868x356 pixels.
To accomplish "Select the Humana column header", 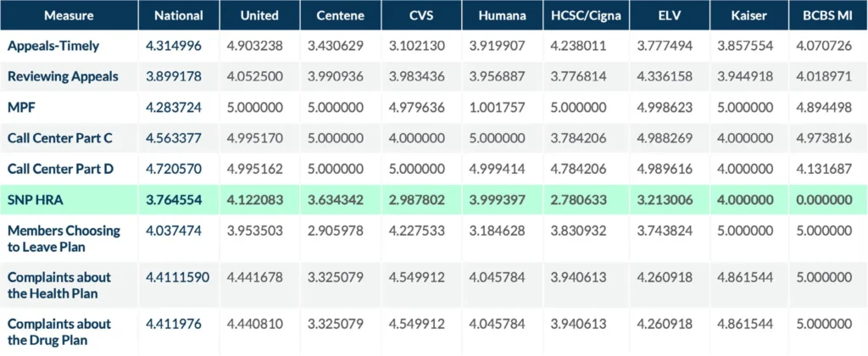I will pos(504,16).
